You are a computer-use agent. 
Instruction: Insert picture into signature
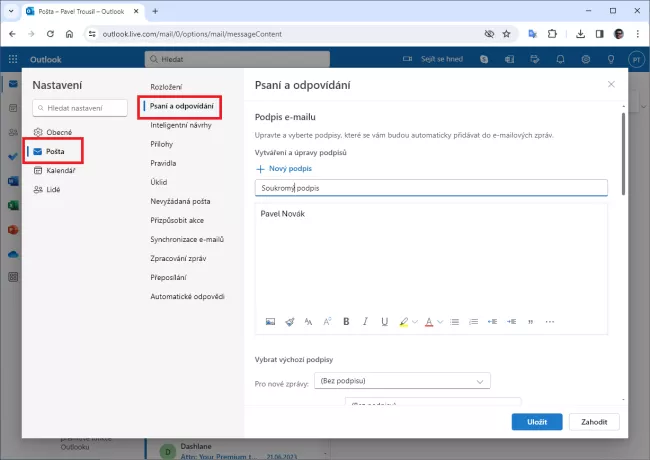click(x=270, y=322)
